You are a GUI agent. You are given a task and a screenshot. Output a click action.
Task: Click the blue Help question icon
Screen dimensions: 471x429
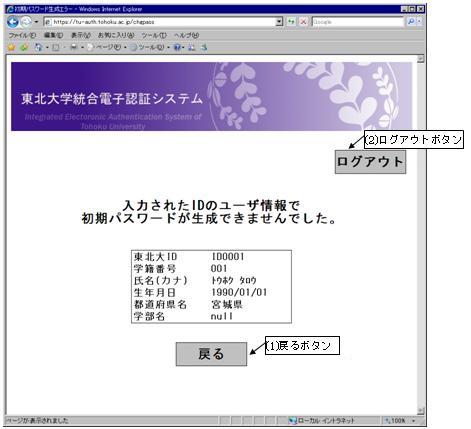[177, 48]
